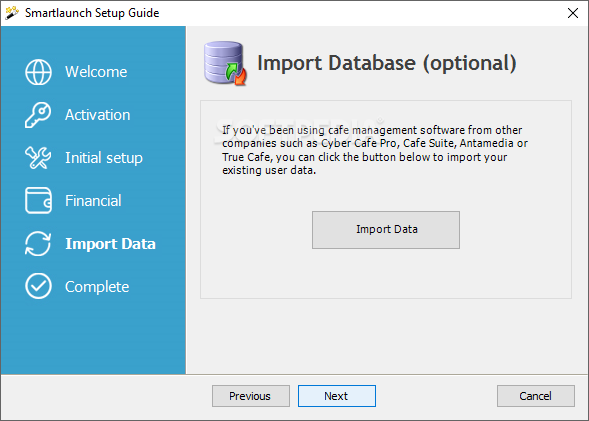Click the description text mentioning Cyber Cafe Pro
589x421 pixels.
[375, 150]
